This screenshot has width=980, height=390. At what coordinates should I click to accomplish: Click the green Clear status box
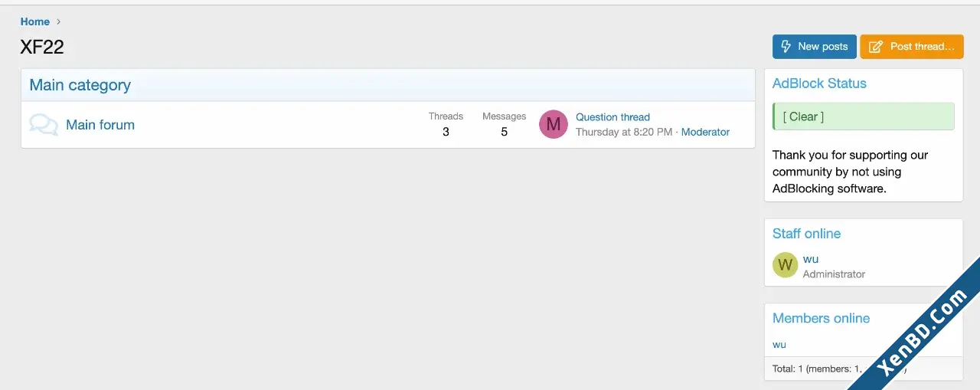click(x=864, y=116)
